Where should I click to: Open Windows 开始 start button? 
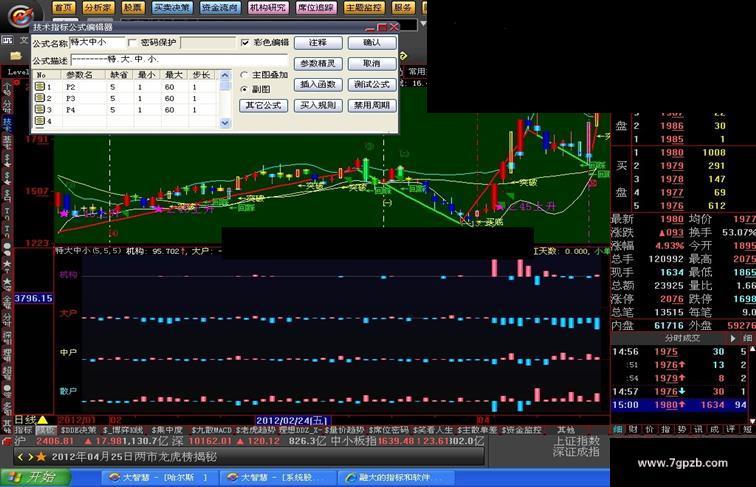click(x=34, y=477)
